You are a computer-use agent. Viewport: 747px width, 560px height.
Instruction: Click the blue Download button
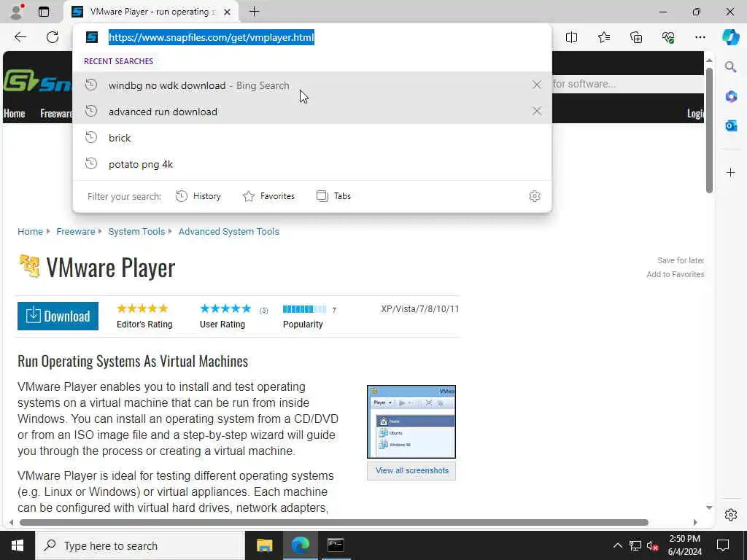[x=58, y=316]
